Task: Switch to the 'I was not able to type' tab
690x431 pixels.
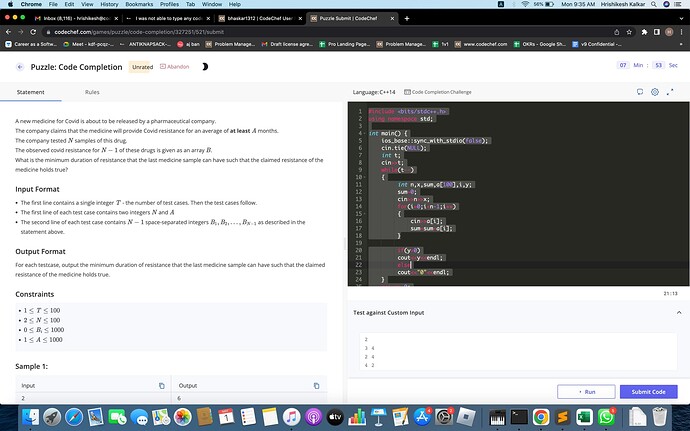Action: [165, 18]
